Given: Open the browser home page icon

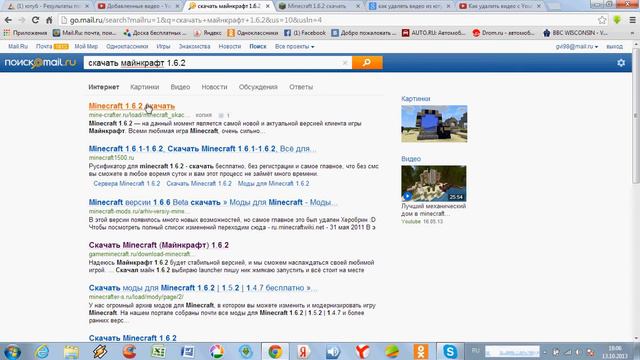Looking at the screenshot, I should click(x=49, y=20).
